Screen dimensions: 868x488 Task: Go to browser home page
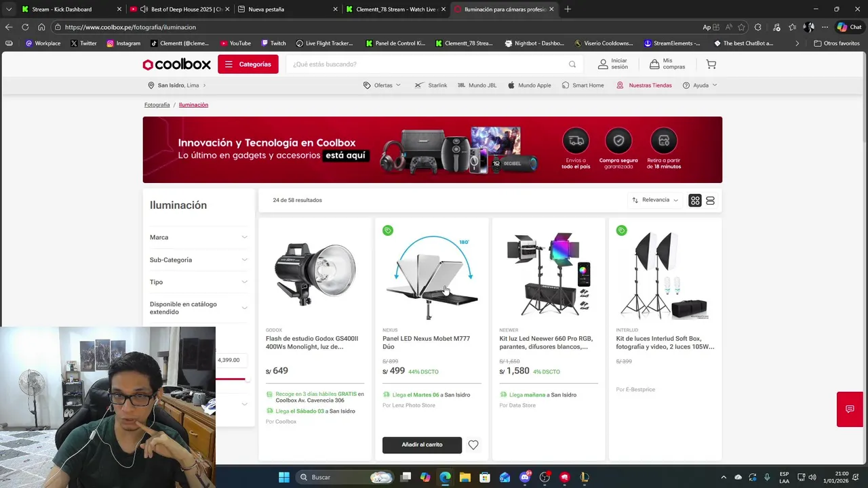click(x=41, y=27)
